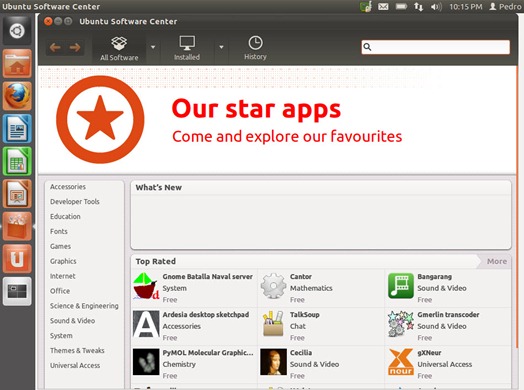This screenshot has height=390, width=524.
Task: Open the clock showing 10:15 PM
Action: [466, 7]
